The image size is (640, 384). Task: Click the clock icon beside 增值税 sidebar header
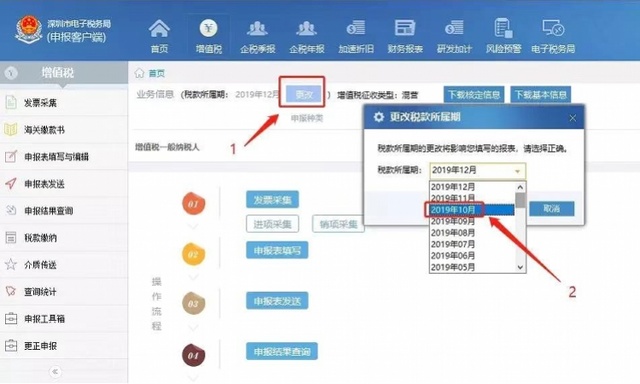[x=11, y=73]
